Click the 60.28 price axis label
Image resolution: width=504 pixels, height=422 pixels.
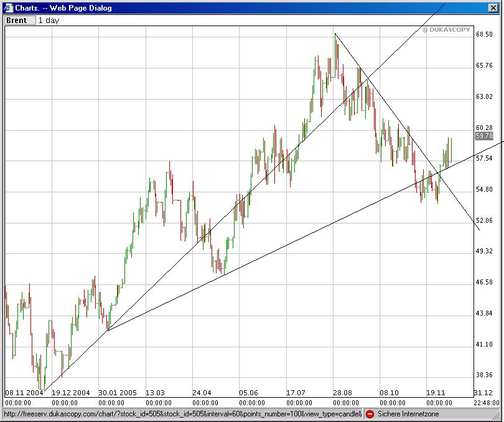coord(484,128)
